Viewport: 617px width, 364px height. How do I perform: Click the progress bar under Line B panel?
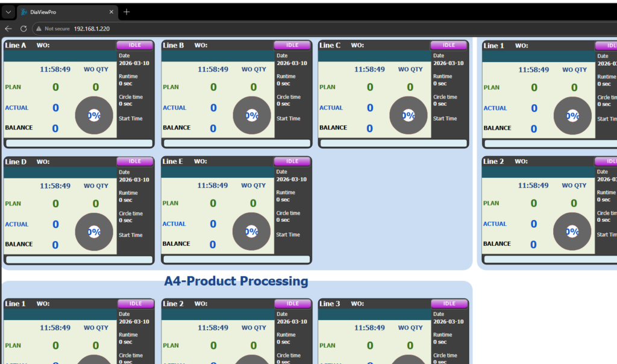pos(236,143)
